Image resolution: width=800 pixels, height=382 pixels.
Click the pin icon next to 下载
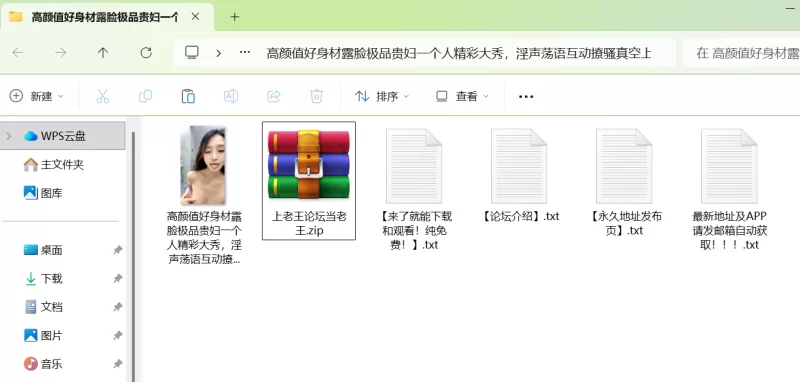(118, 278)
